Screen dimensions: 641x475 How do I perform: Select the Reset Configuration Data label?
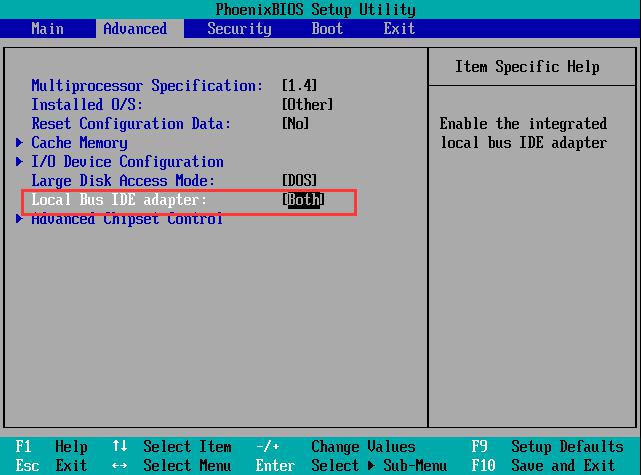pyautogui.click(x=131, y=123)
